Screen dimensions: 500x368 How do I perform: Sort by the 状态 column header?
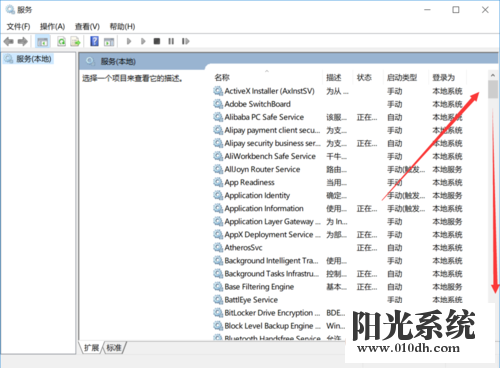point(364,78)
